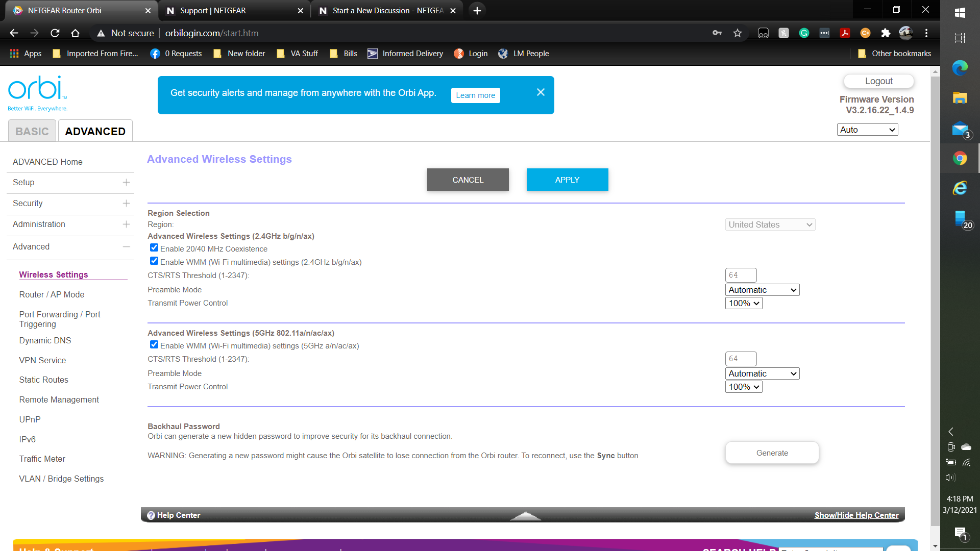Image resolution: width=980 pixels, height=551 pixels.
Task: Click the bookmark star icon in address bar
Action: [738, 33]
